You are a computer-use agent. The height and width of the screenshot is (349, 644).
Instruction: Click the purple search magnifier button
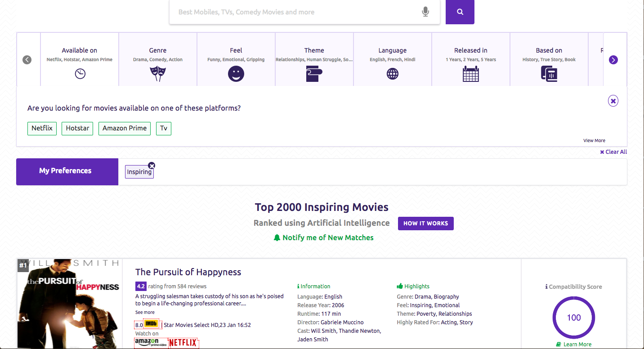[x=460, y=12]
